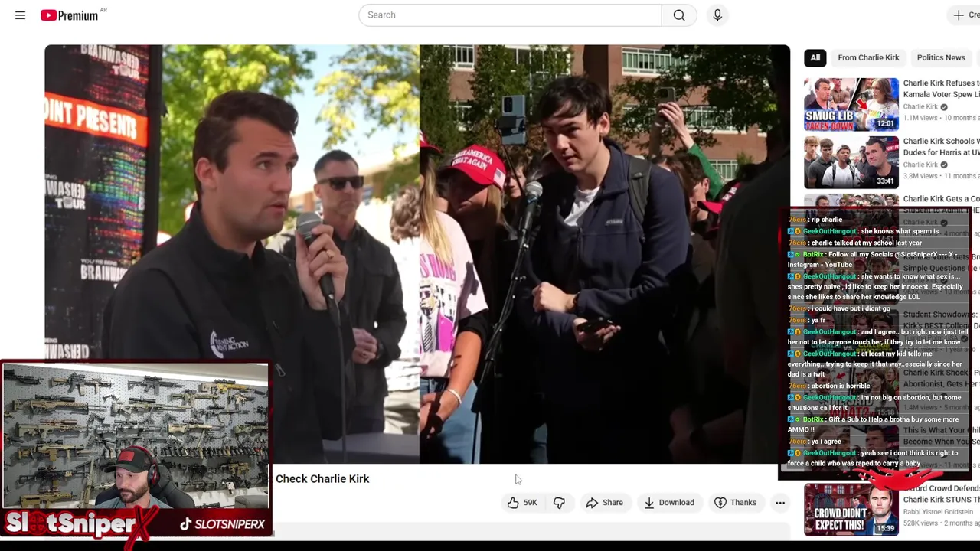Click the Check Charlie Kirk video title

(x=322, y=479)
